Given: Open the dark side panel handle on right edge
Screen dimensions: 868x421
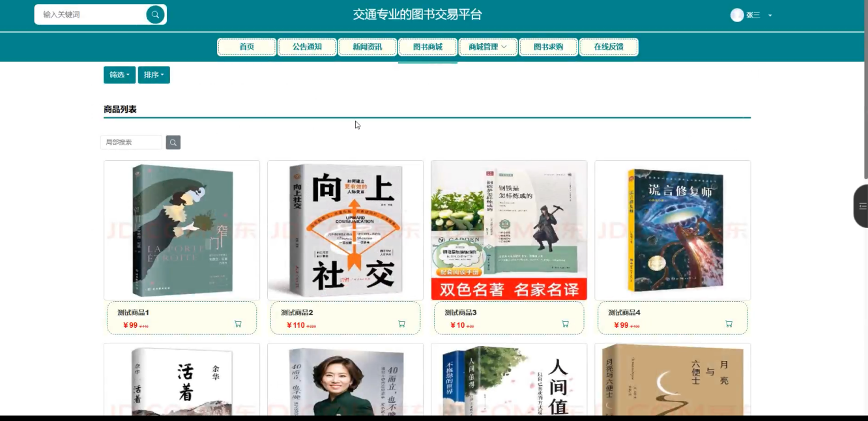Looking at the screenshot, I should coord(861,206).
